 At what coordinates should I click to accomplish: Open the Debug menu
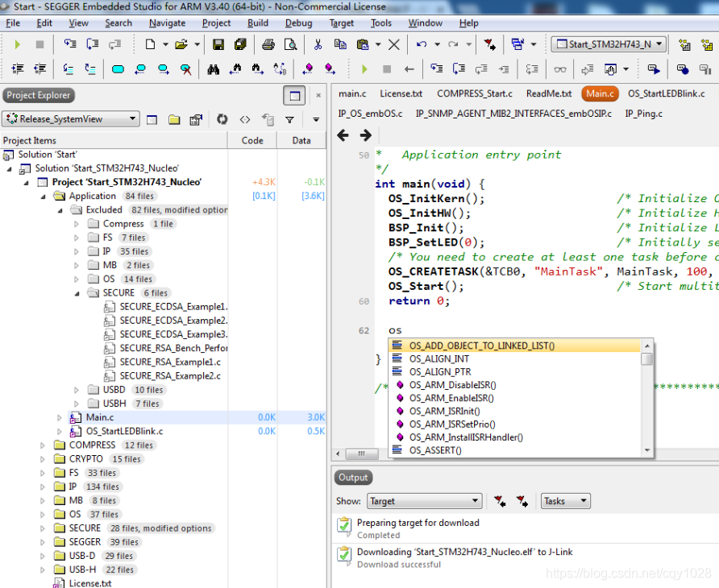(x=298, y=23)
